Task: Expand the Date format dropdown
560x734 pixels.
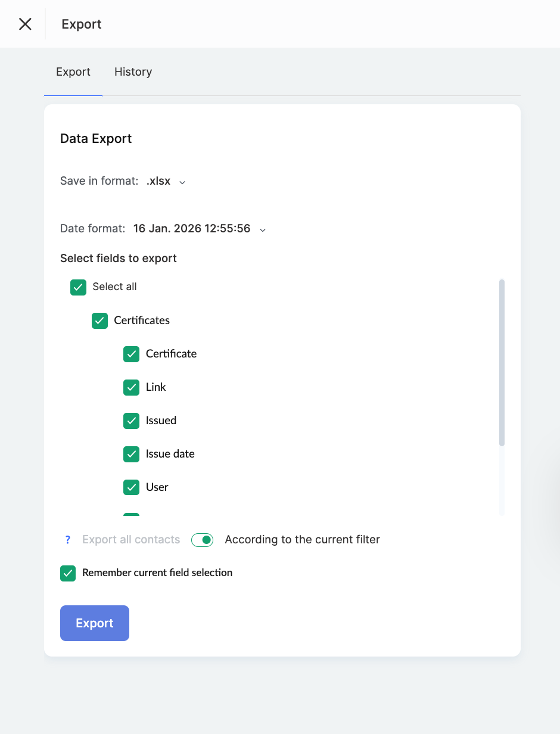Action: pos(192,229)
